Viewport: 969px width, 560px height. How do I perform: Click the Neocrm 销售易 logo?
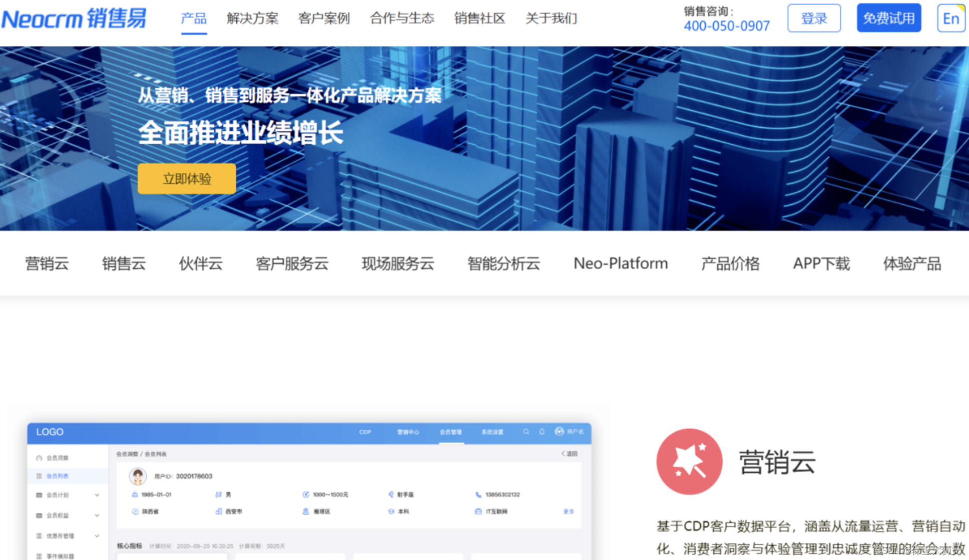[73, 18]
